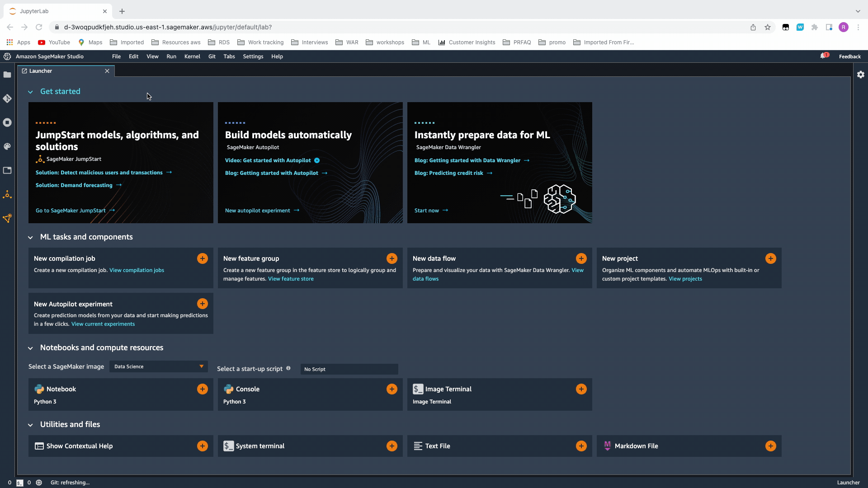Open the Settings menu
The height and width of the screenshot is (488, 868).
253,56
